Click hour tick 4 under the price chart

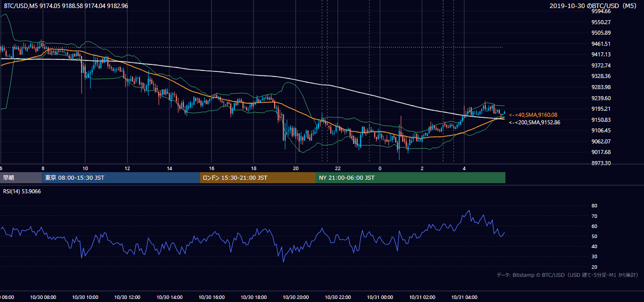464,168
